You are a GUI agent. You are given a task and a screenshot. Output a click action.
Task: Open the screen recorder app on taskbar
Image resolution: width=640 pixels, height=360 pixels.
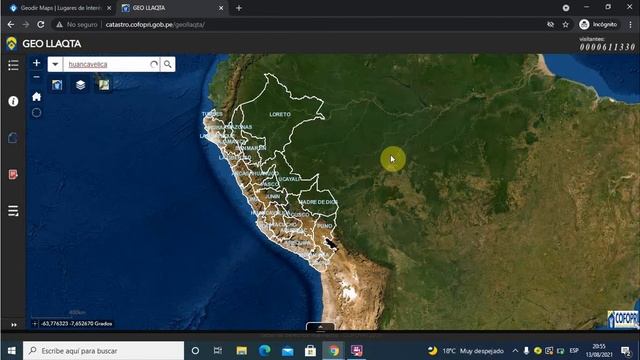pos(357,351)
